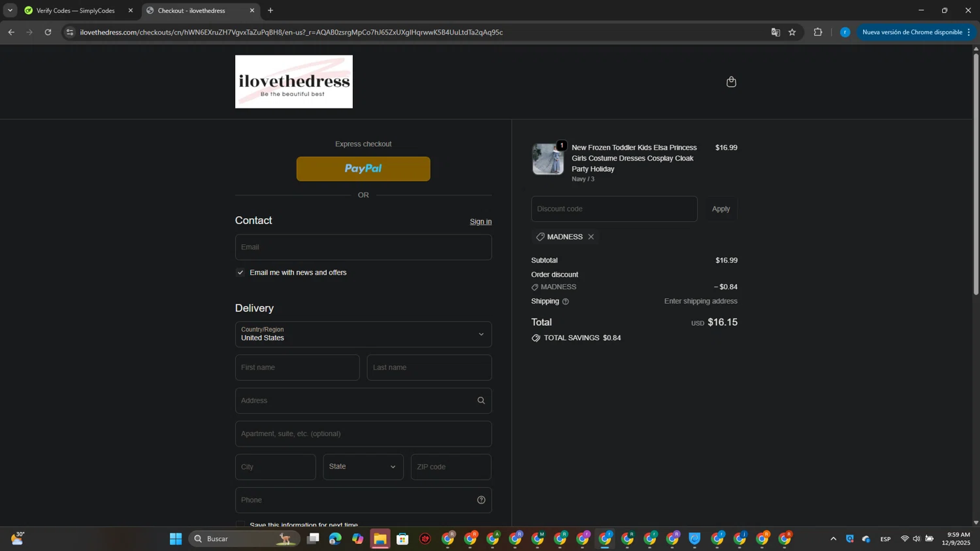Click into the Address field
980x551 pixels.
pos(363,401)
